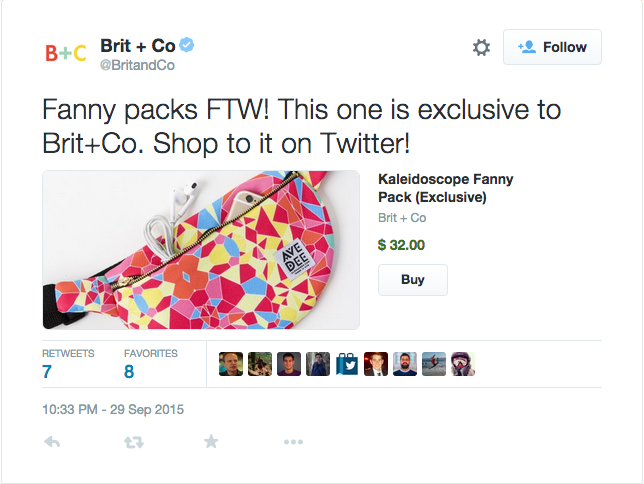Image resolution: width=644 pixels, height=484 pixels.
Task: Favorite the tweet with the star icon
Action: pos(211,442)
